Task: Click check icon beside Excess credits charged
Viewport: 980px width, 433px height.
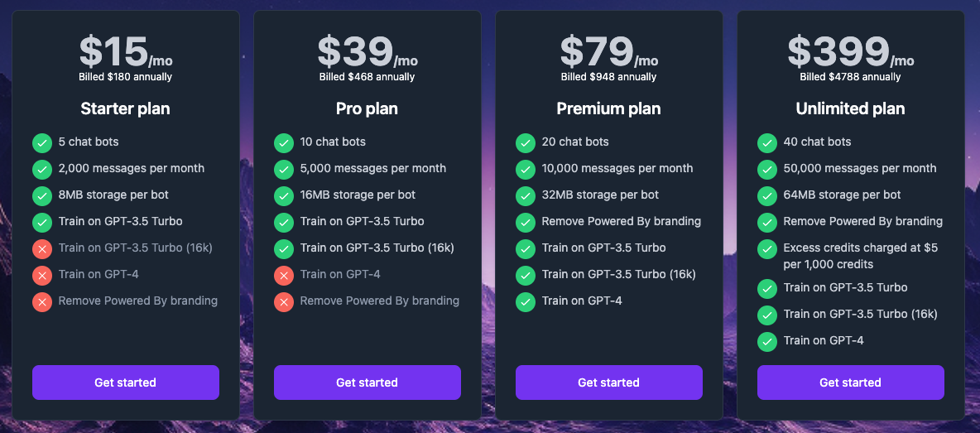Action: (x=767, y=248)
